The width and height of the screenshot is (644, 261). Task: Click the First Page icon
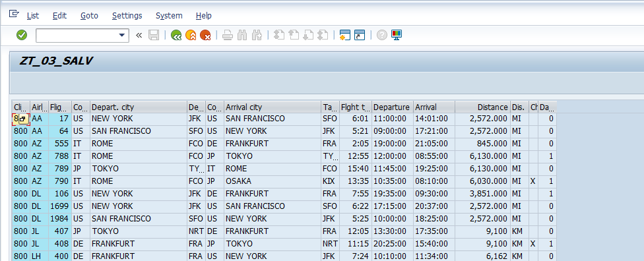[x=279, y=36]
